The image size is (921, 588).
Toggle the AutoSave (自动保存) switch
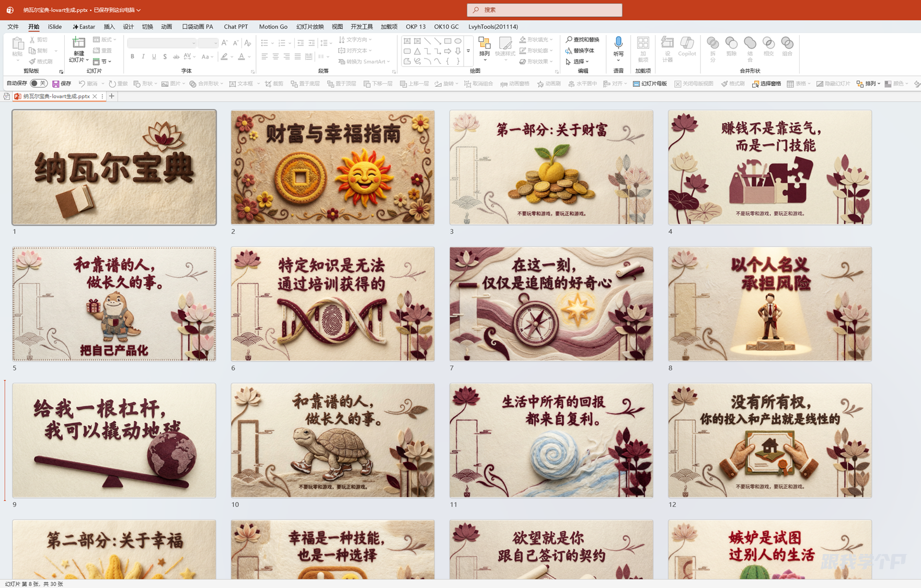point(38,84)
